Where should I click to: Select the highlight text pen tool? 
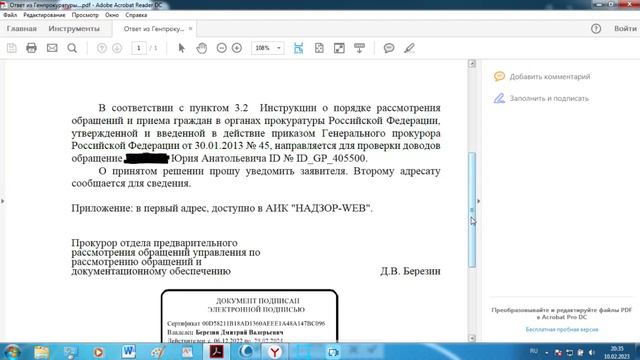409,48
